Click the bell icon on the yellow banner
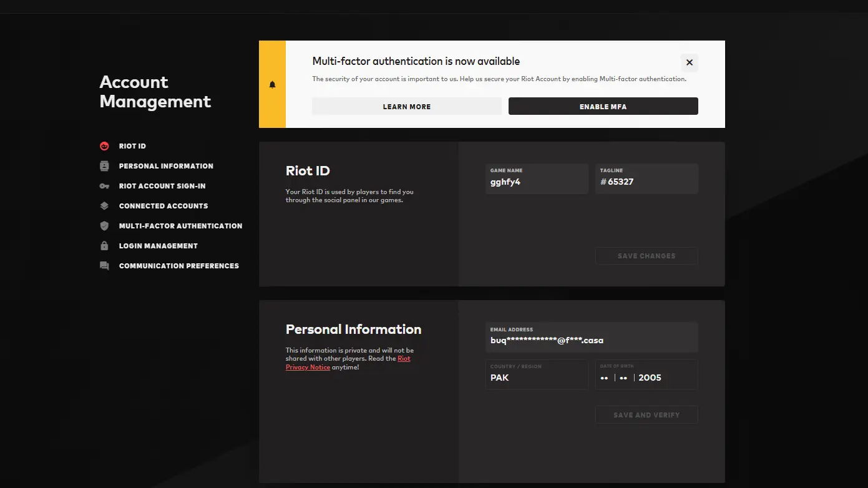868x488 pixels. [x=272, y=85]
